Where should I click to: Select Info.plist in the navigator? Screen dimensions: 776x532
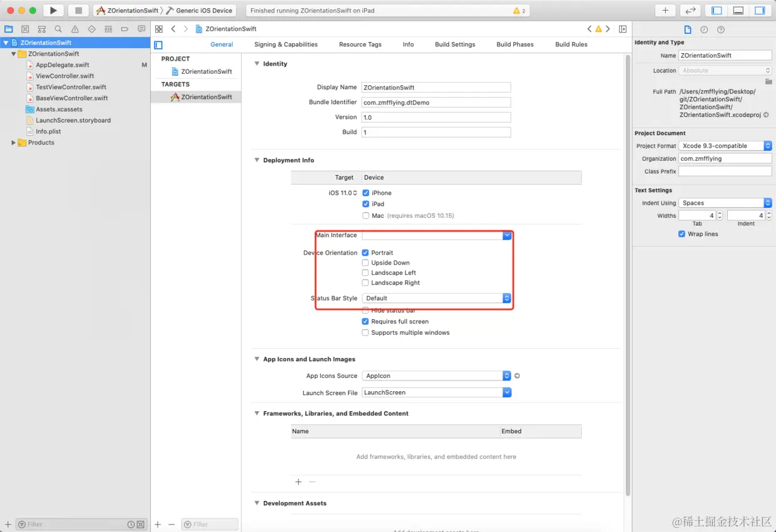(x=48, y=131)
